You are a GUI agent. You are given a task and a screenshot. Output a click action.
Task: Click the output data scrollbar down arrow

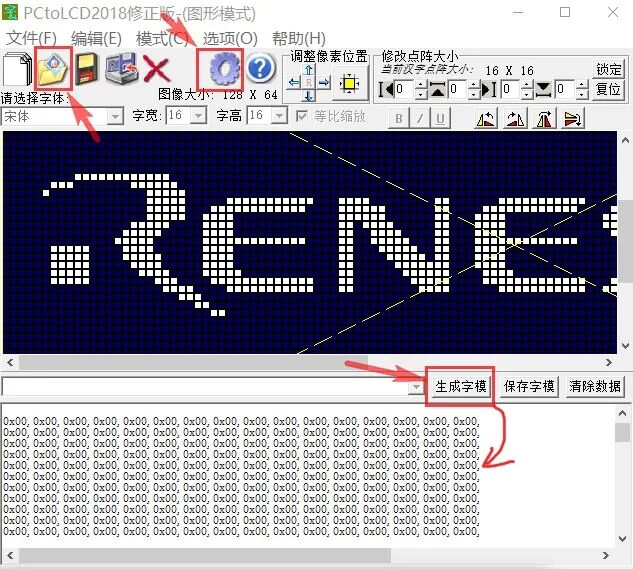pos(622,539)
